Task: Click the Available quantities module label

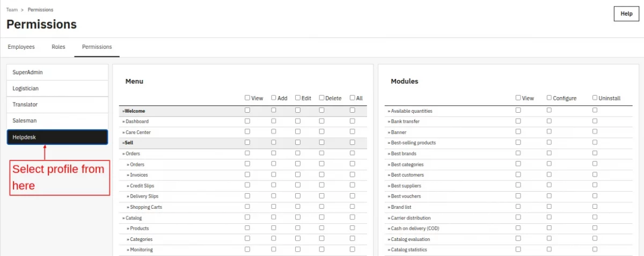Action: pyautogui.click(x=410, y=111)
